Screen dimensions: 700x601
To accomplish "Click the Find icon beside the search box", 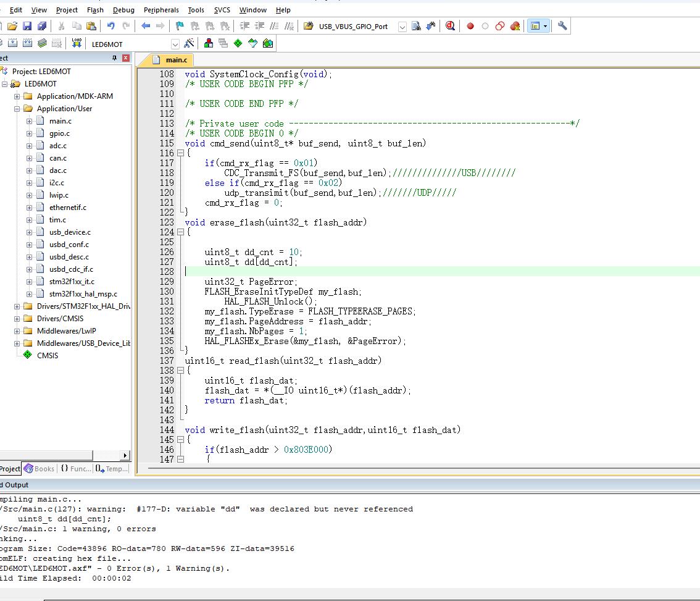I will coord(416,27).
